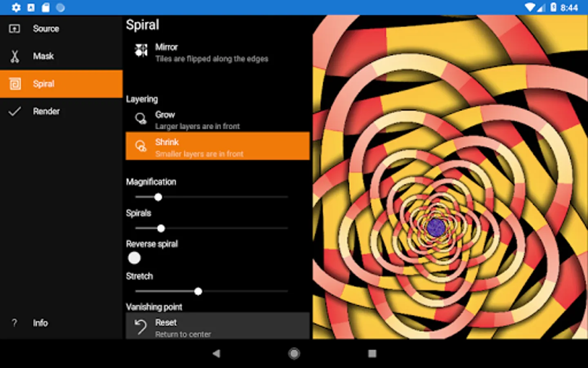This screenshot has height=368, width=588.
Task: Click the 8:44 clock
Action: (x=569, y=8)
